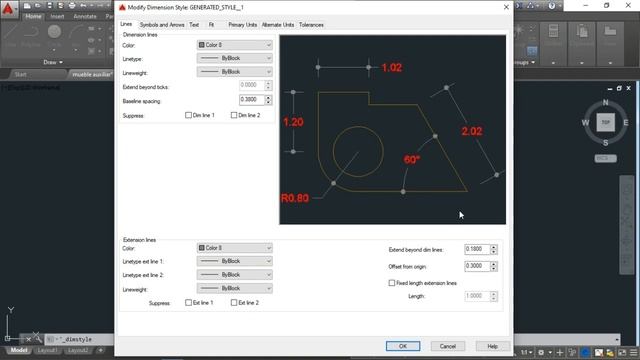The image size is (640, 360).
Task: Open the Insert ribbon tab
Action: point(57,16)
